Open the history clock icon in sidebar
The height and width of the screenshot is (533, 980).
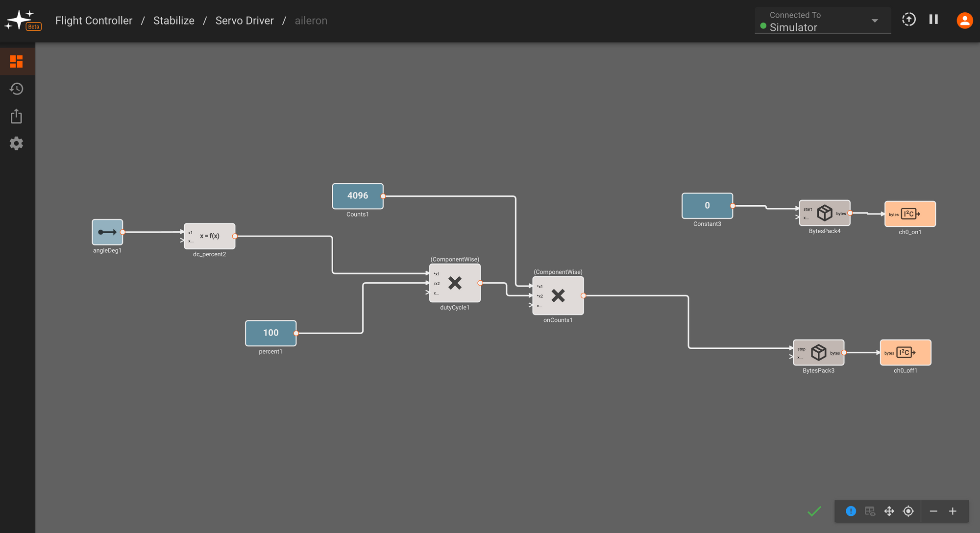pyautogui.click(x=17, y=89)
